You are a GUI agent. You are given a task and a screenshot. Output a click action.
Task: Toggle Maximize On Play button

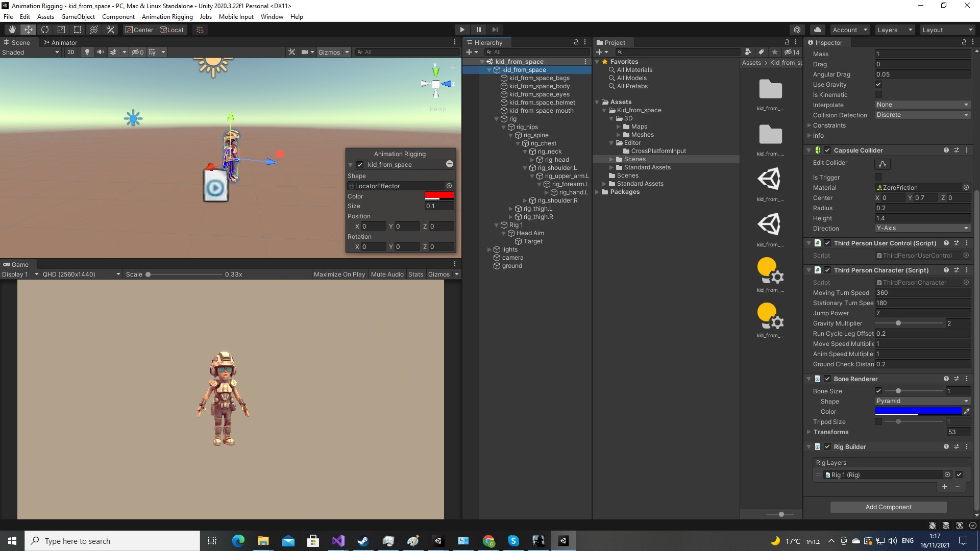click(339, 274)
